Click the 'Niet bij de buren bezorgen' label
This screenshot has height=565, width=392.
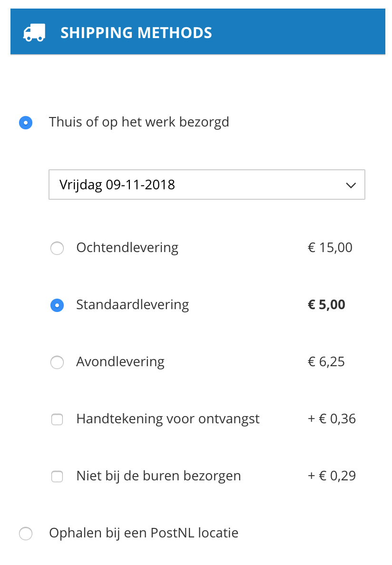coord(158,476)
